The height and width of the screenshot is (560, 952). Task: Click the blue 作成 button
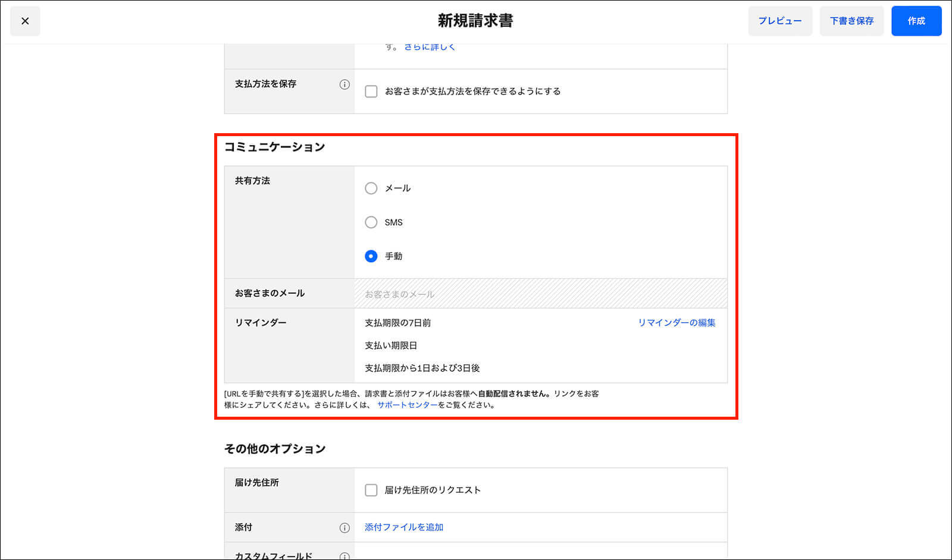[916, 21]
